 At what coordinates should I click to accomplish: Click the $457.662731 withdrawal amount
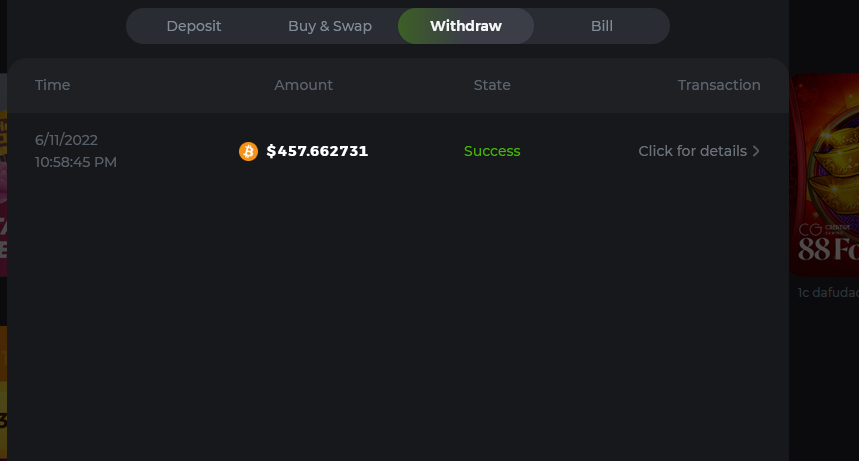317,151
